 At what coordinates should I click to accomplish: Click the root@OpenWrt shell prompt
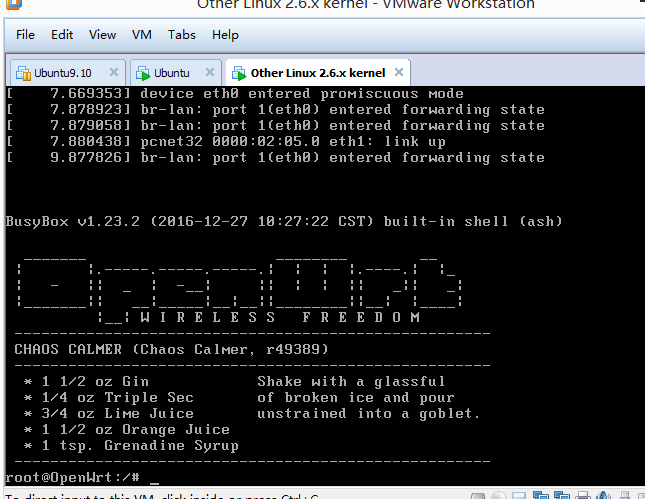click(x=72, y=478)
